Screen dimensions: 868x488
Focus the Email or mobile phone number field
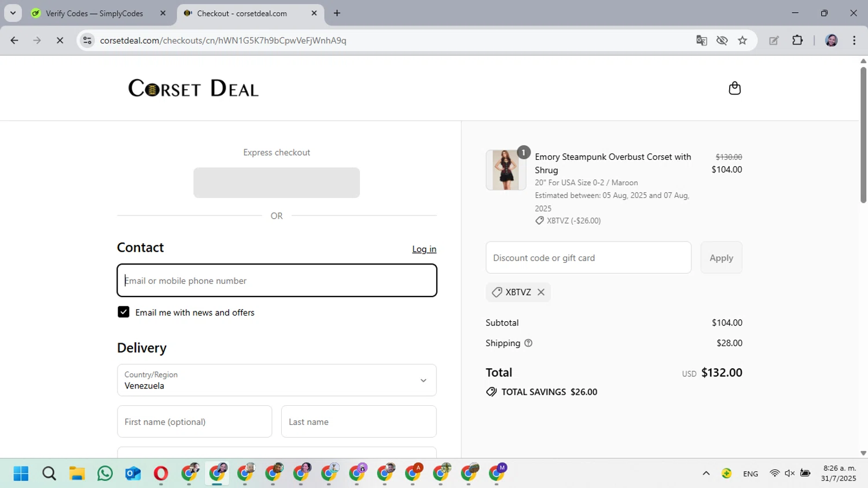277,281
